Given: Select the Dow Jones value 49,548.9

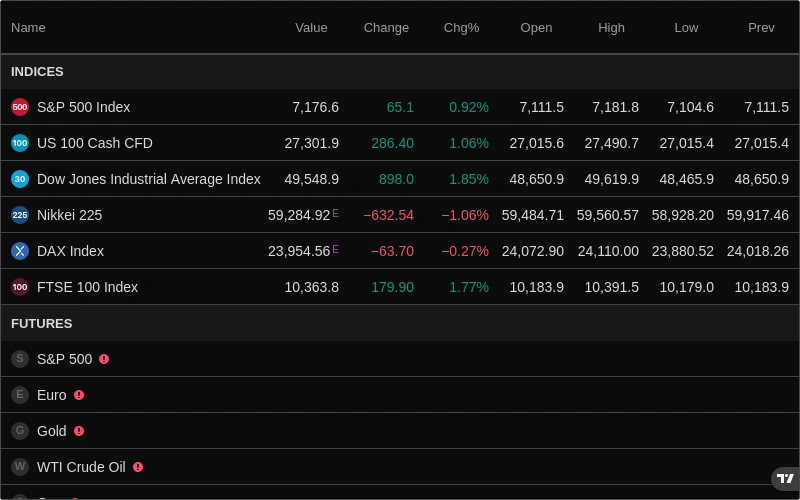Looking at the screenshot, I should point(312,179).
